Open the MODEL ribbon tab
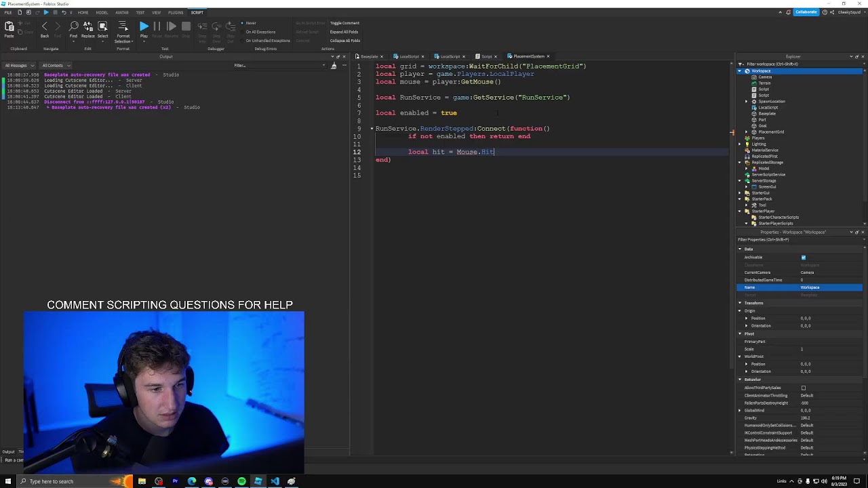Viewport: 868px width, 488px height. pos(102,12)
